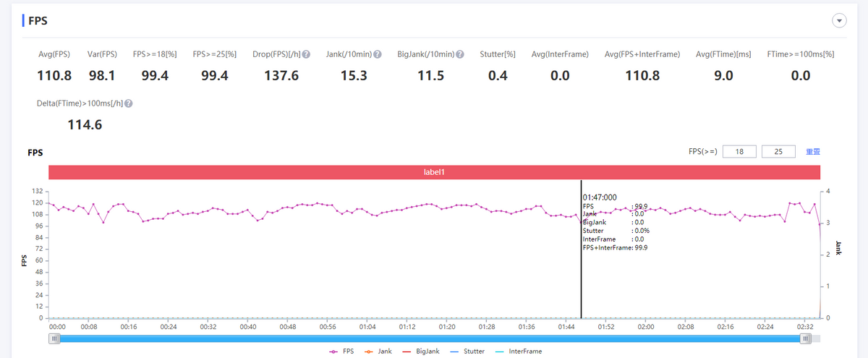Image resolution: width=868 pixels, height=358 pixels.
Task: Collapse the FPS panel with arrow button
Action: (840, 21)
